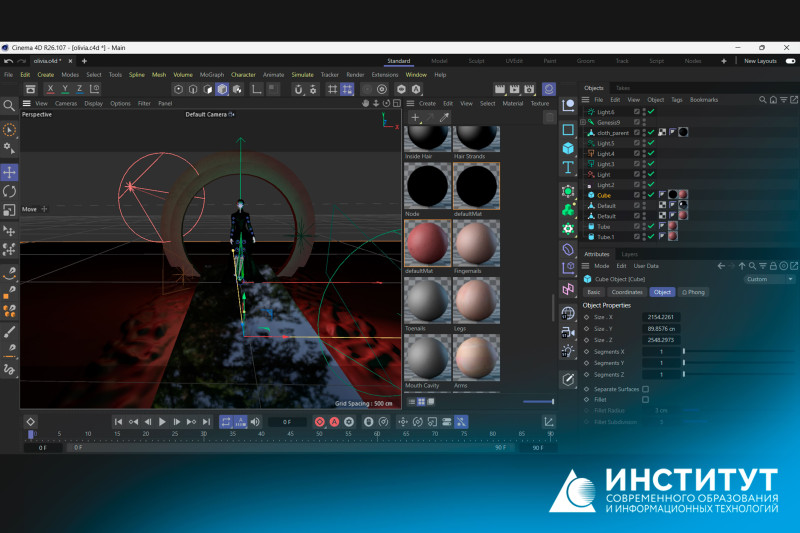
Task: Click the Size . X input field
Action: pyautogui.click(x=660, y=316)
